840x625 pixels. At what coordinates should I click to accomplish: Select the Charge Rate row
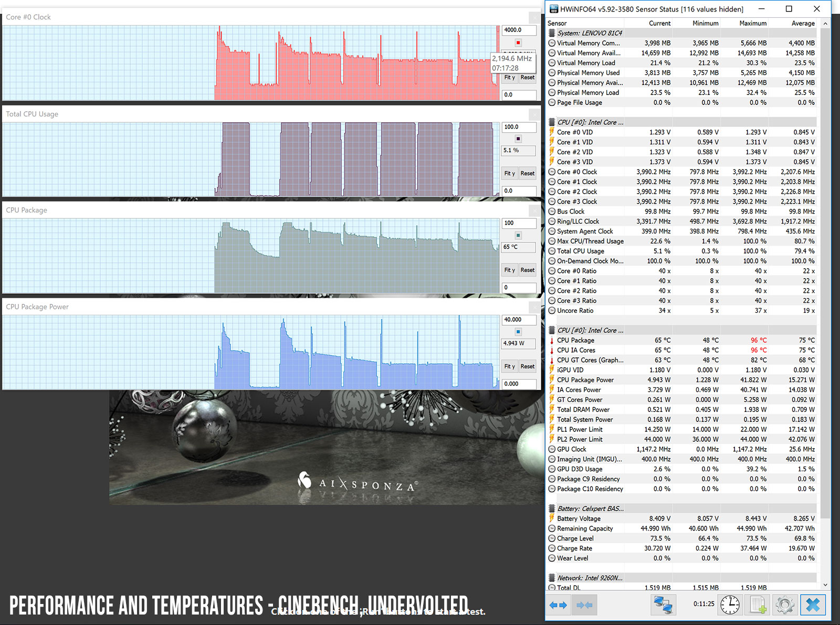pyautogui.click(x=681, y=548)
